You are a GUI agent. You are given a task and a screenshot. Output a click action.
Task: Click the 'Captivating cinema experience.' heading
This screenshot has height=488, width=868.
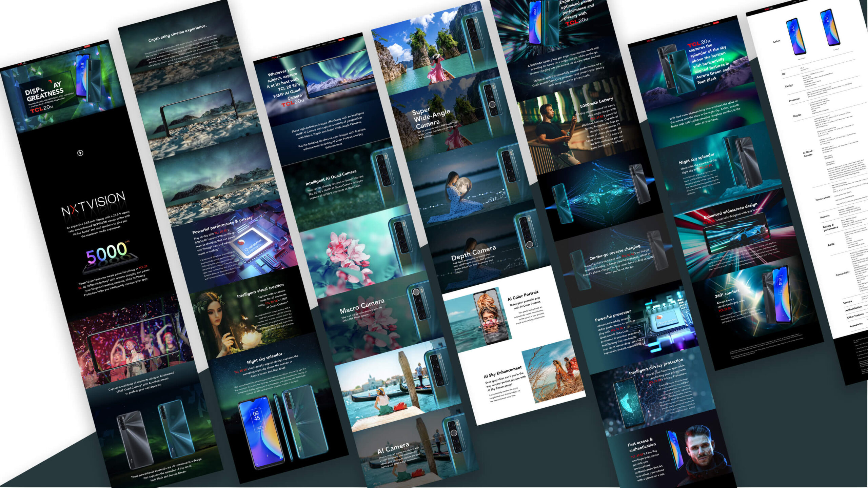point(177,33)
